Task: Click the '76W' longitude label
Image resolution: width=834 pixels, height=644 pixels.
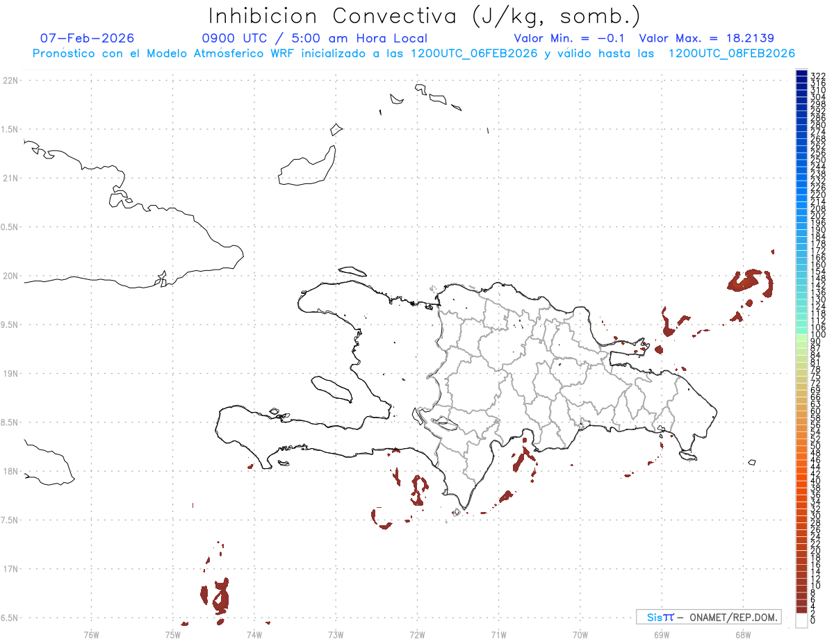Action: pos(91,634)
